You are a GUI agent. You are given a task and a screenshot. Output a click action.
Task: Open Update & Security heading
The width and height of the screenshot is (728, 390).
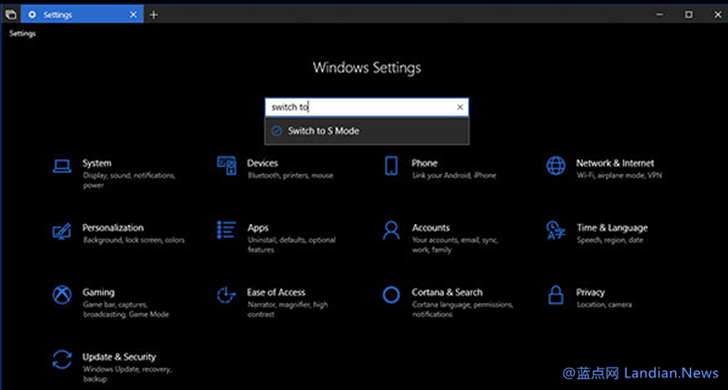119,357
